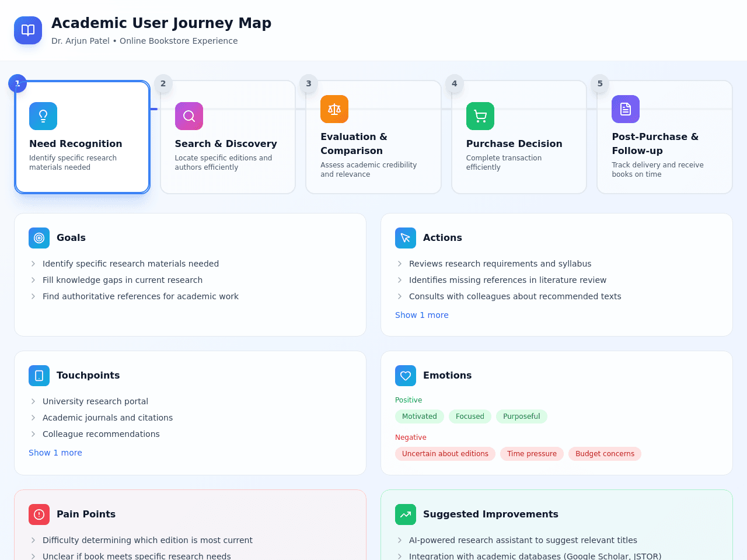
Task: Click chevron beside Academic journals and citations
Action: [33, 418]
